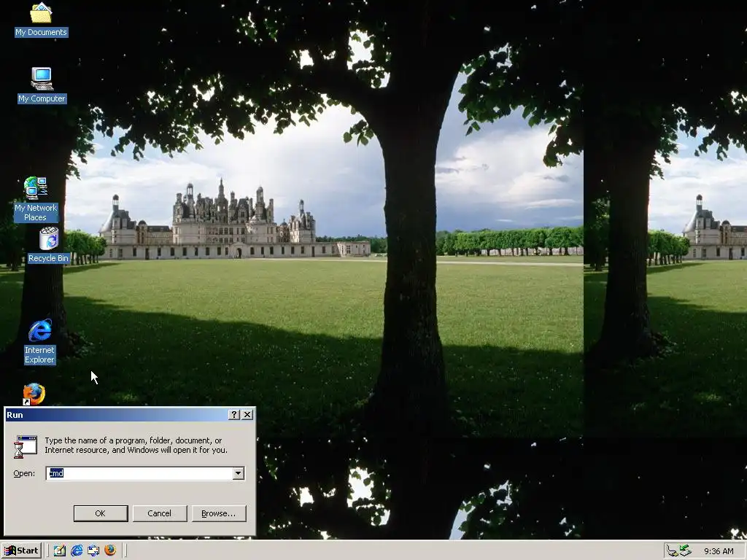Select the Recycle Bin icon
This screenshot has height=560, width=747.
(x=49, y=245)
